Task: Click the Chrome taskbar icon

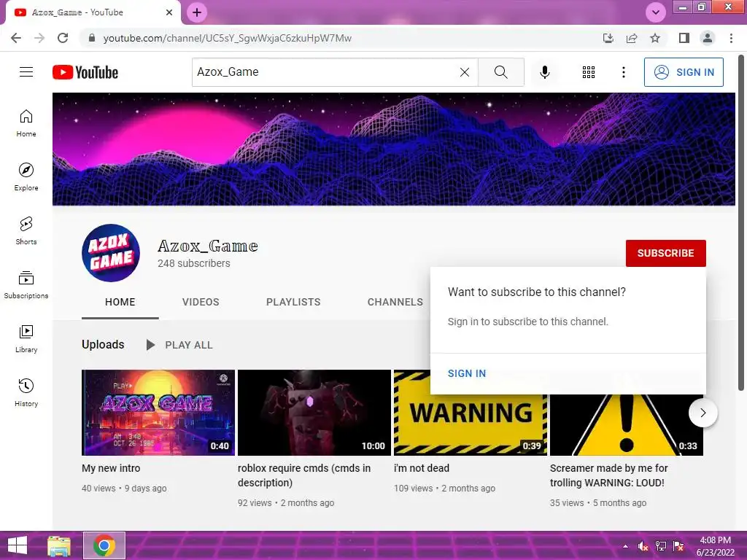Action: coord(104,545)
